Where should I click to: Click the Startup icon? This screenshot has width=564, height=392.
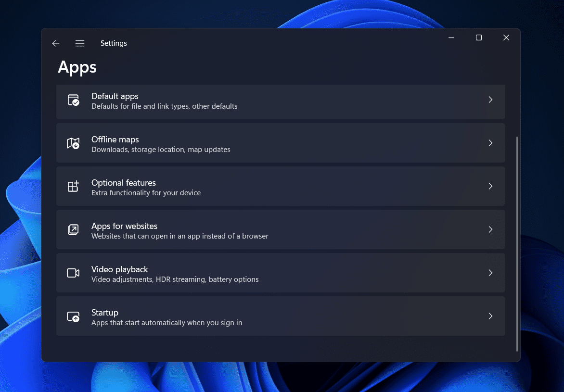[x=73, y=316]
